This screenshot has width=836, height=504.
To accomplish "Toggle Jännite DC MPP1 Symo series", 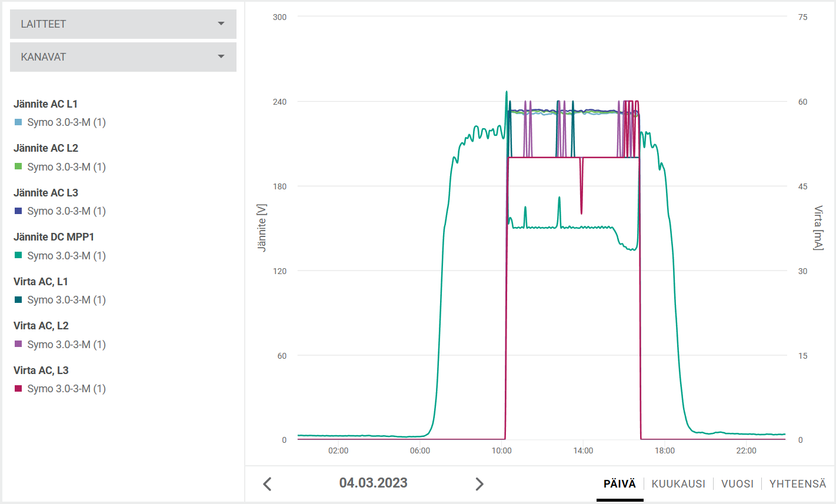I will (x=66, y=256).
